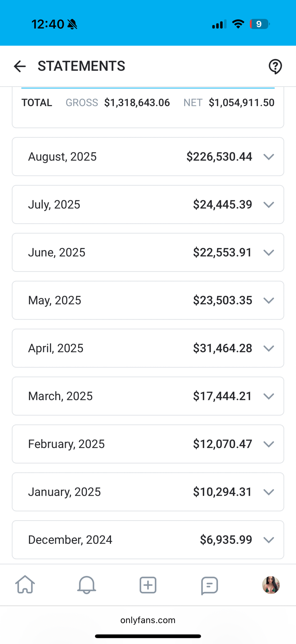
Task: Open the February, 2025 statement row
Action: 148,444
